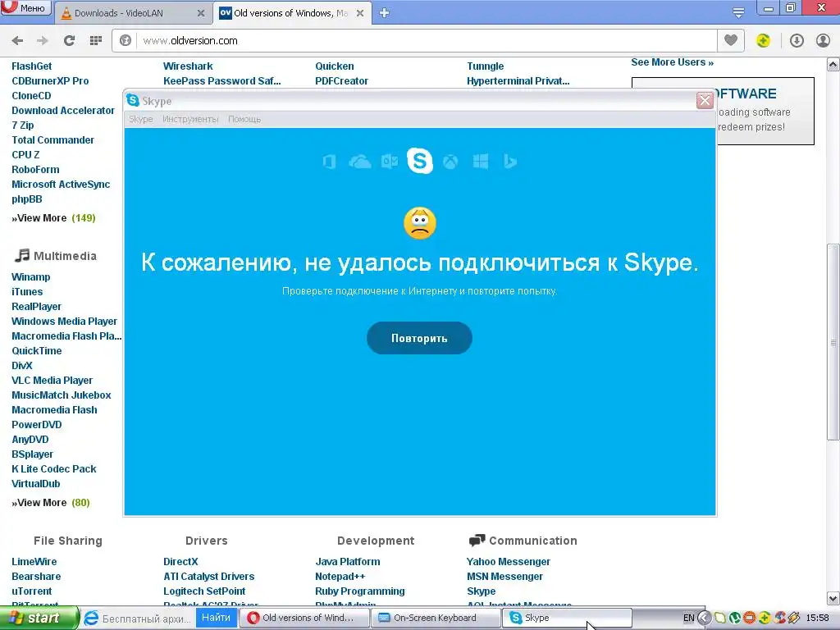Viewport: 840px width, 630px height.
Task: Open the Opera tab menu icon
Action: coord(739,12)
